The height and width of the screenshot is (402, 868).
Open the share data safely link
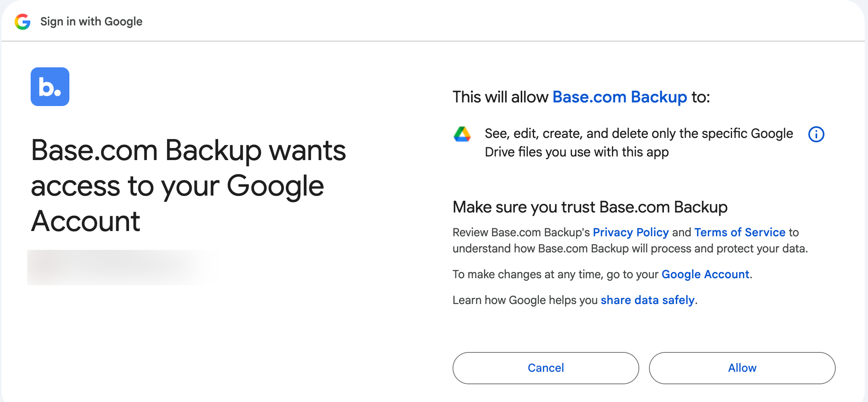pos(647,300)
